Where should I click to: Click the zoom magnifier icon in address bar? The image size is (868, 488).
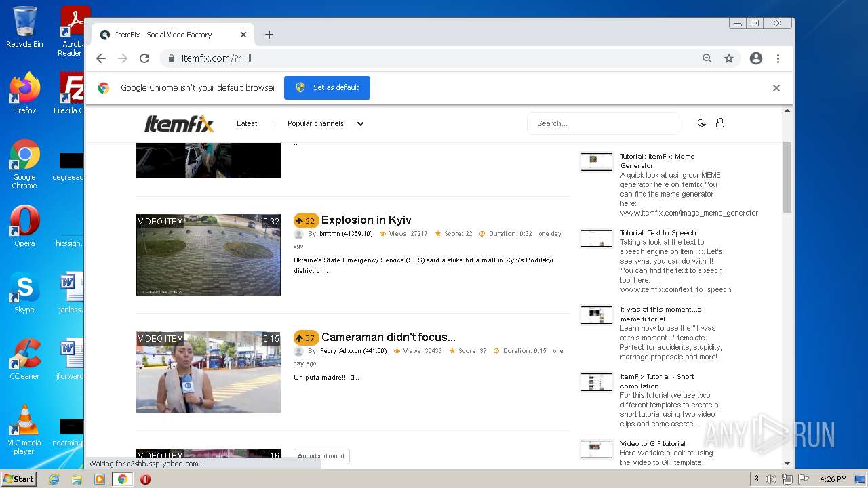pos(707,58)
